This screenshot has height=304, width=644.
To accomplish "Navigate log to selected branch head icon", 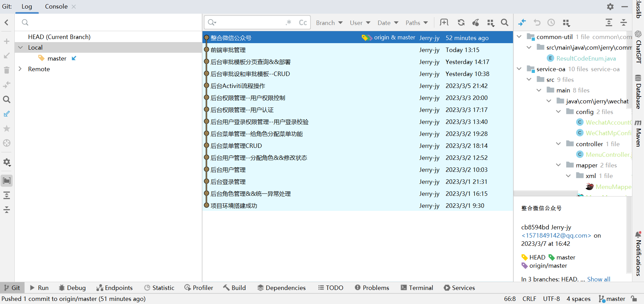I will pos(6,143).
